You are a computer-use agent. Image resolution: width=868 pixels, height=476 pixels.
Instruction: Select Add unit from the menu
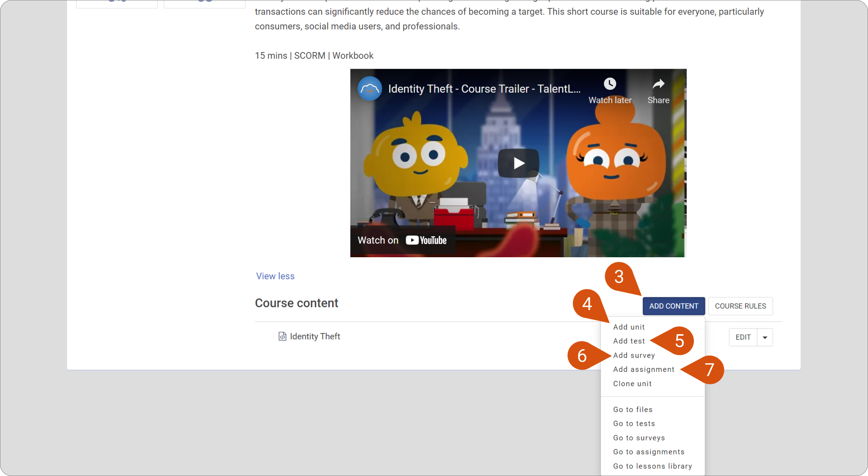point(629,327)
